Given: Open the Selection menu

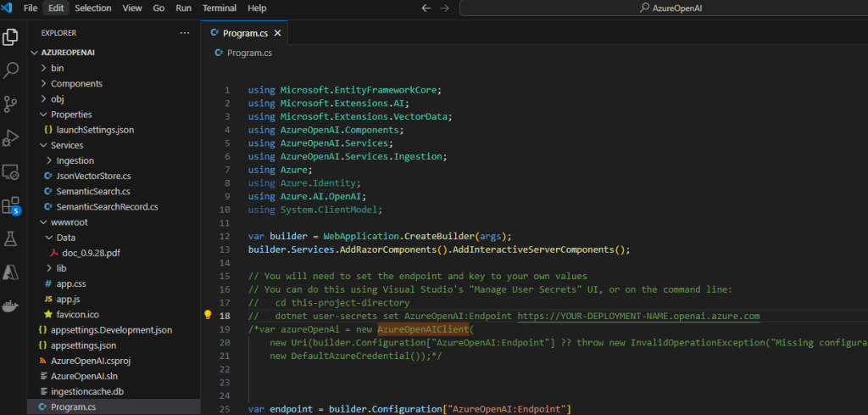Looking at the screenshot, I should pyautogui.click(x=93, y=8).
